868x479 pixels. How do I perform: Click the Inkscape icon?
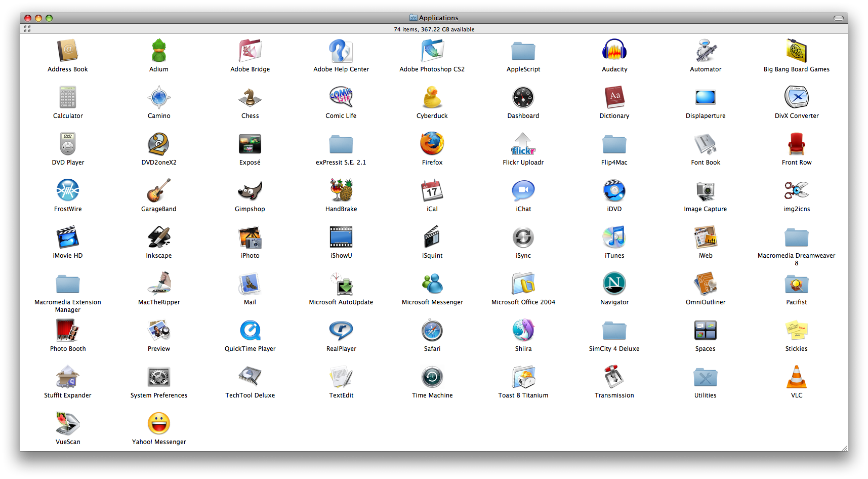(159, 237)
